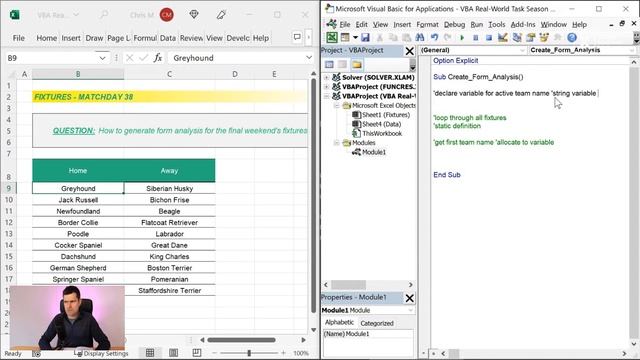
Task: Open VBA File menu
Action: click(x=345, y=24)
